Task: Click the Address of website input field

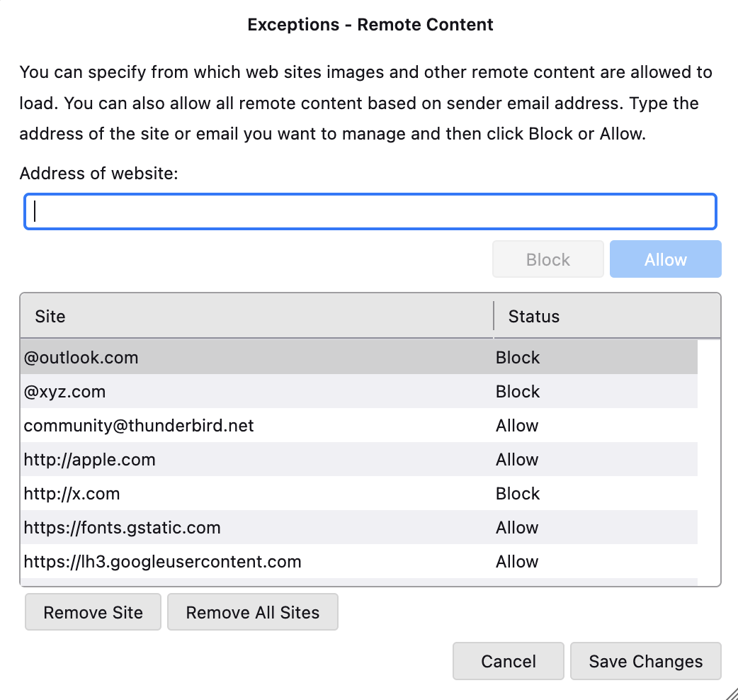Action: 370,212
